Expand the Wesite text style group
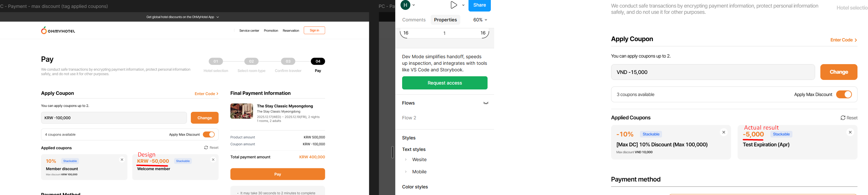 (406, 159)
